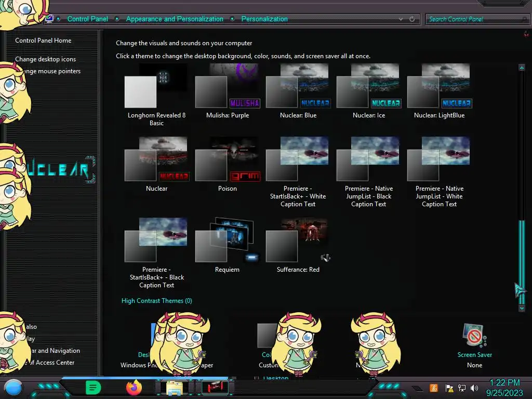The width and height of the screenshot is (532, 399).
Task: Open Ease of Access Center link
Action: 51,362
